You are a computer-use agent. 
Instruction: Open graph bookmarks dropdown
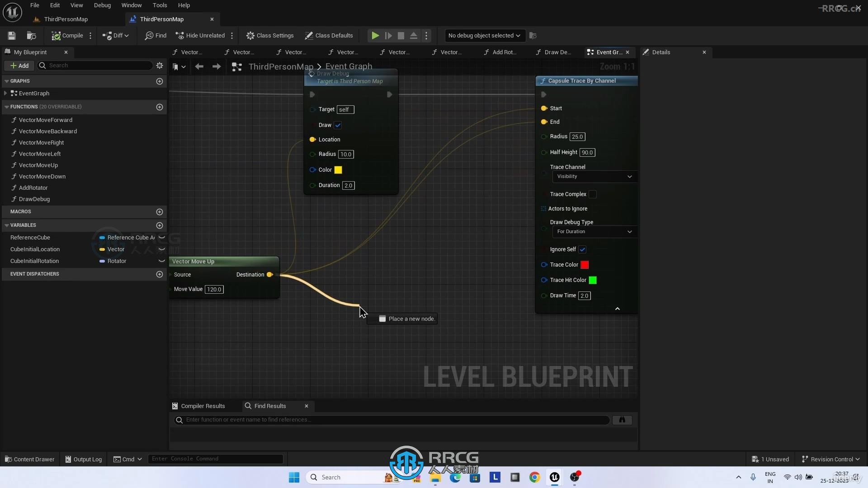(179, 67)
